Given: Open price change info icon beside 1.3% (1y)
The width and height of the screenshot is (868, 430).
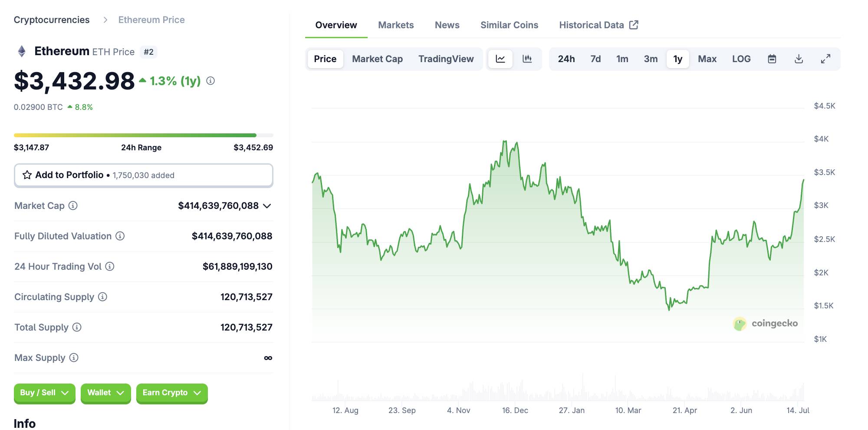Looking at the screenshot, I should tap(210, 81).
